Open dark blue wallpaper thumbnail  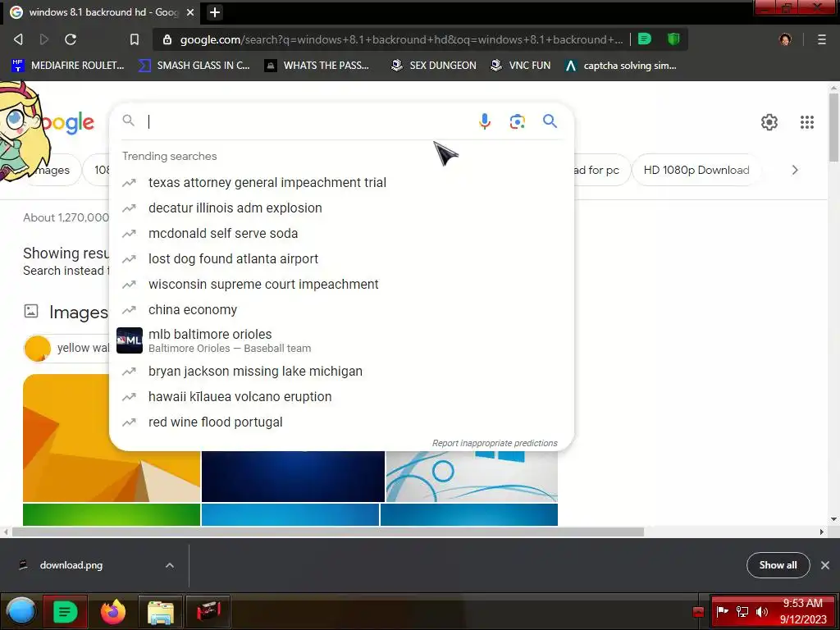(x=293, y=477)
